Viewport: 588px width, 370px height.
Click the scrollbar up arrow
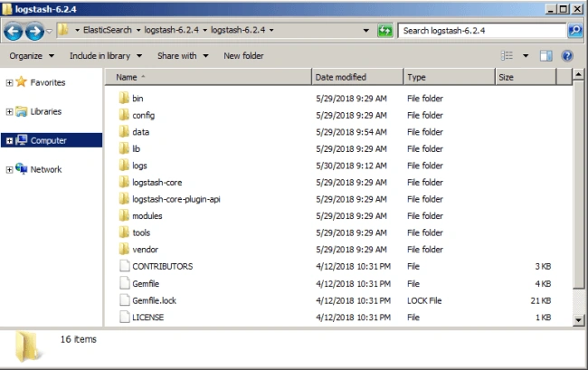point(578,74)
